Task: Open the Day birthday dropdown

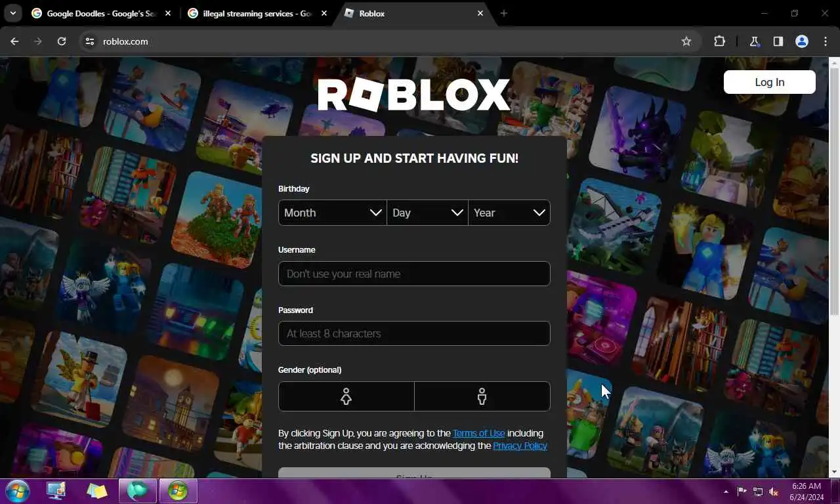Action: click(x=427, y=213)
